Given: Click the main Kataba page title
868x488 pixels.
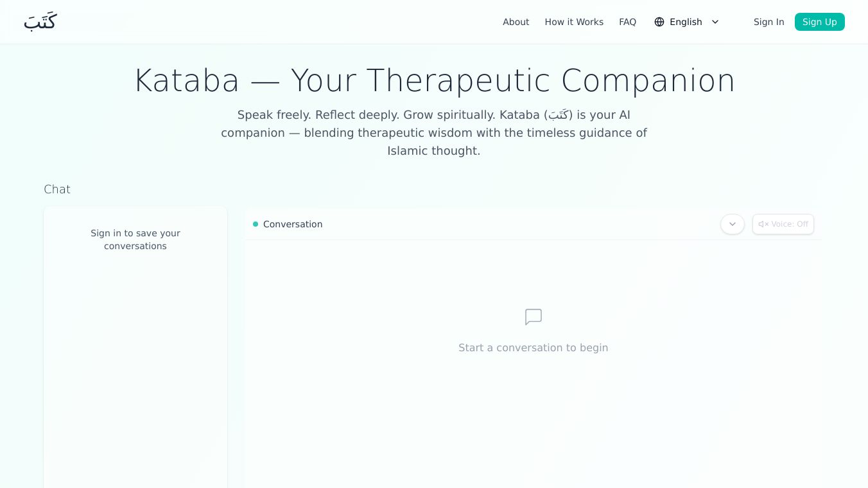Looking at the screenshot, I should point(434,81).
